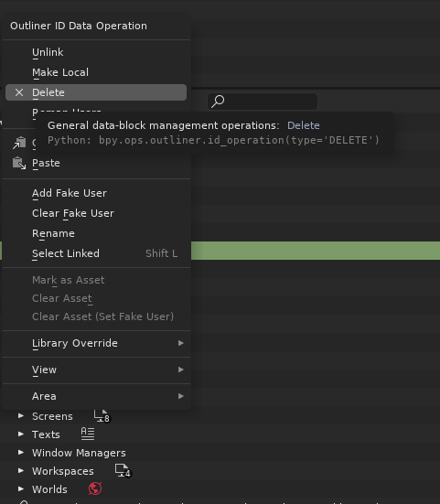The height and width of the screenshot is (504, 440).
Task: Select the highlighted green outliner row
Action: pos(315,251)
